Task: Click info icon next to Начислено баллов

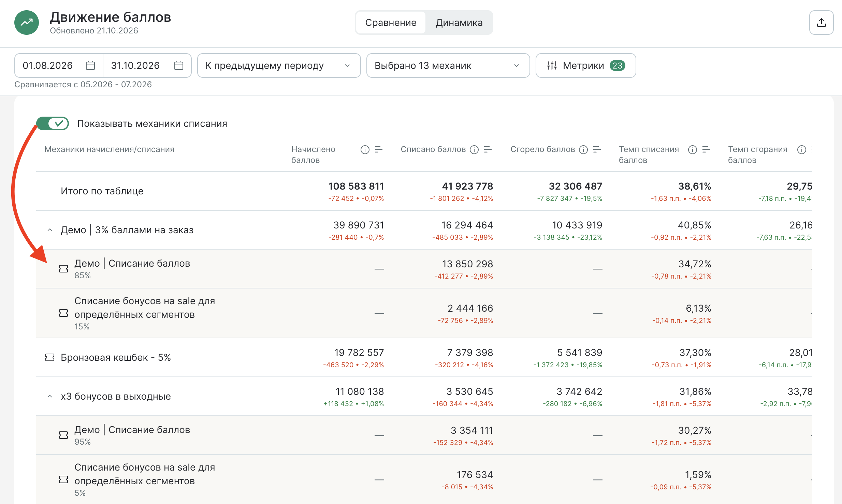Action: 365,150
